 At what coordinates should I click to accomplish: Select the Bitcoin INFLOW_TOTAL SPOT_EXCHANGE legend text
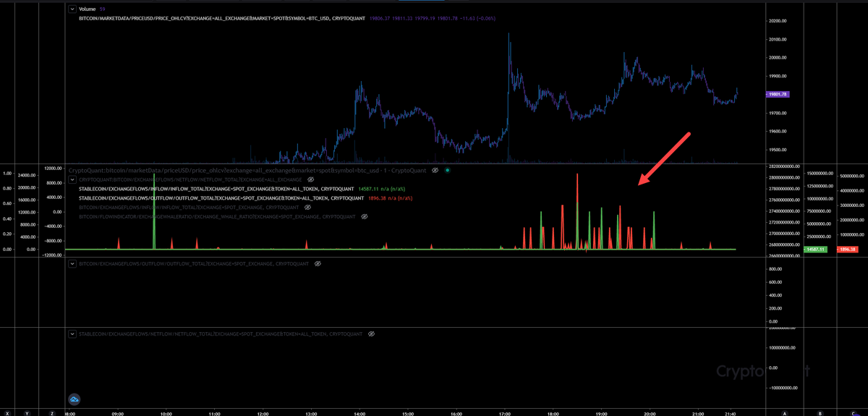[189, 207]
